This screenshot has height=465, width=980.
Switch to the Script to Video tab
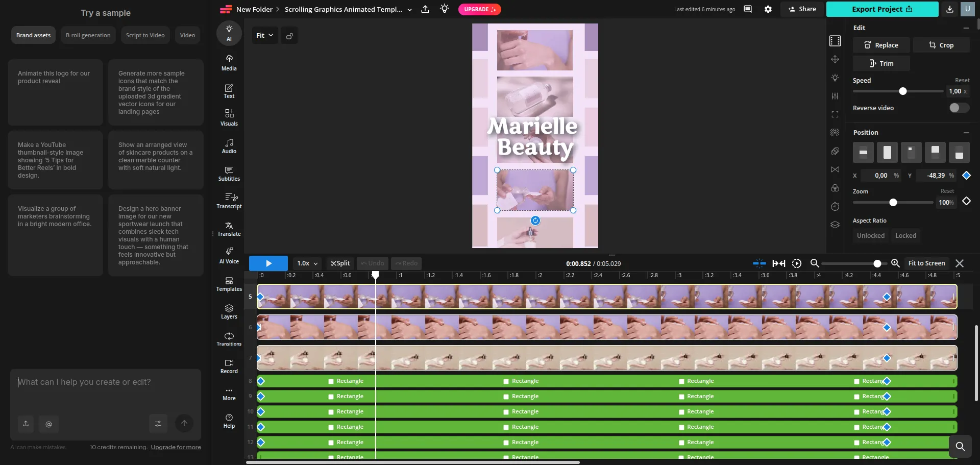[145, 35]
